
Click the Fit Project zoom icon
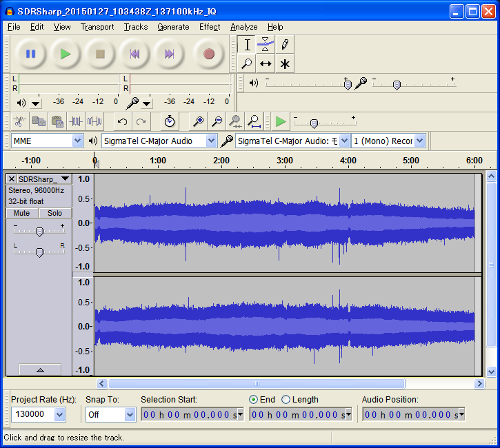(x=254, y=121)
